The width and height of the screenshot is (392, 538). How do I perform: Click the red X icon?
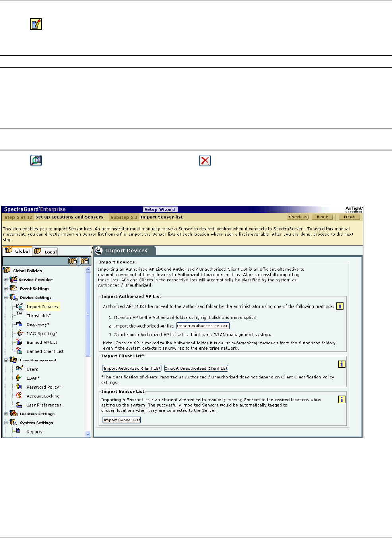(205, 161)
